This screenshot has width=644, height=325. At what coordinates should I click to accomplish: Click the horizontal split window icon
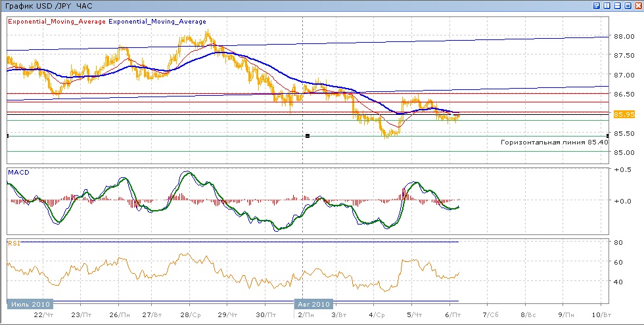[617, 6]
